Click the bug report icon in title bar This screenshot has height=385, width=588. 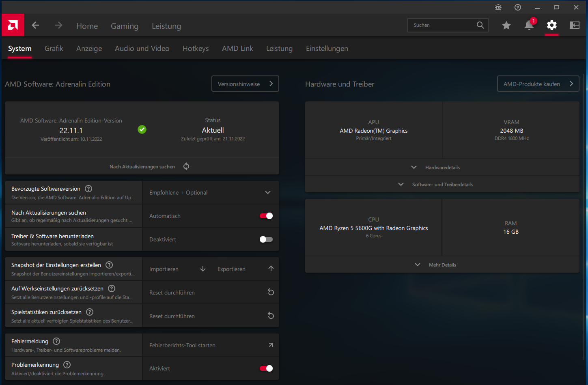click(498, 7)
